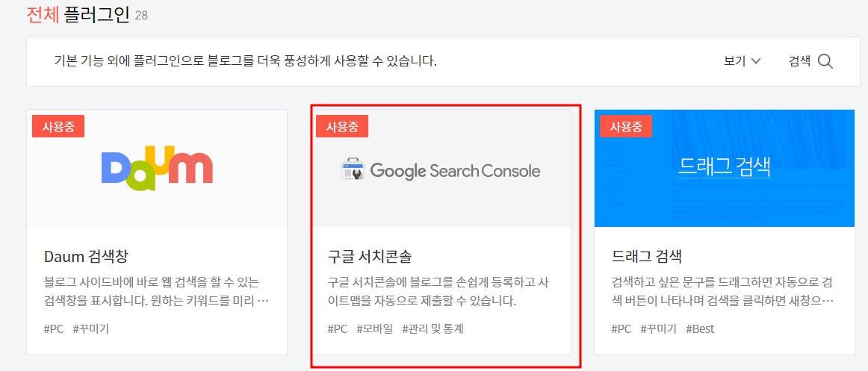Select the #PC tag under 구글 서치콘솔
This screenshot has height=371, width=868.
pyautogui.click(x=338, y=329)
